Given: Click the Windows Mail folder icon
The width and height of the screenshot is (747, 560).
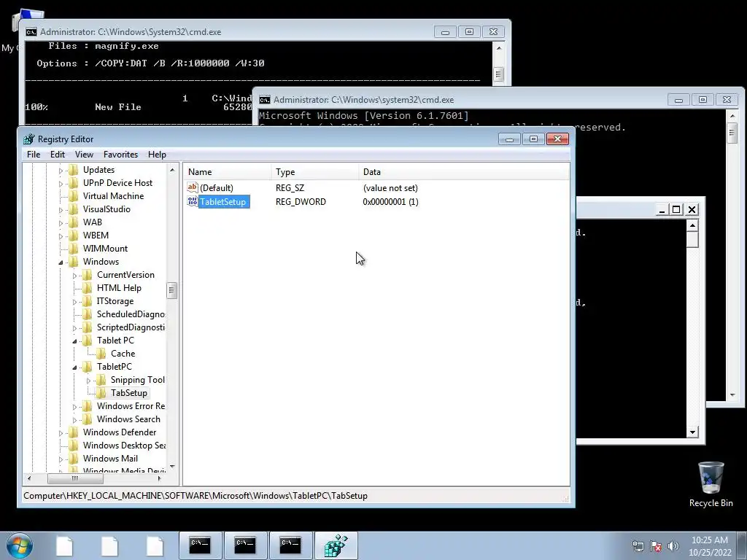Looking at the screenshot, I should 74,459.
